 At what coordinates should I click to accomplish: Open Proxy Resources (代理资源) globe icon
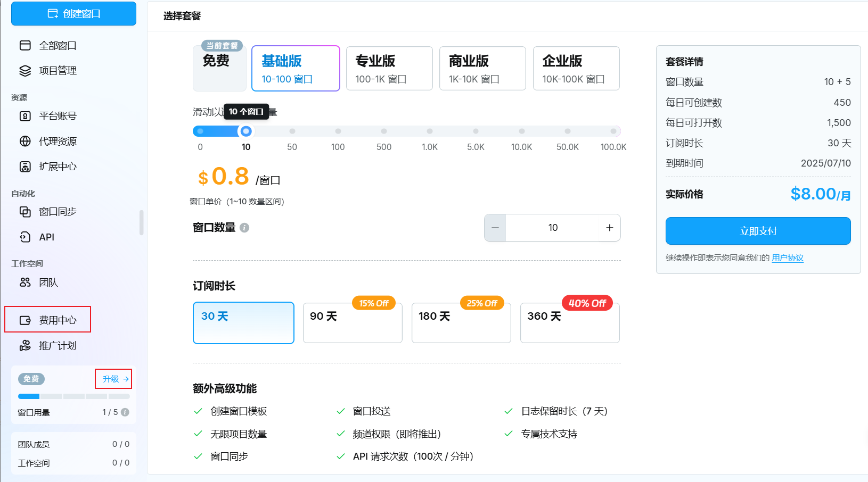[x=25, y=142]
